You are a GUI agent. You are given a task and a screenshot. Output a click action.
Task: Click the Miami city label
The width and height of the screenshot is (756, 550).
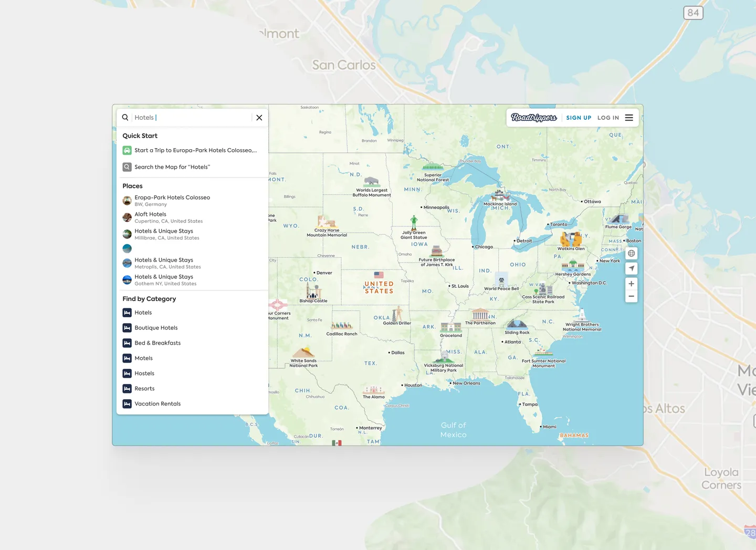(549, 427)
